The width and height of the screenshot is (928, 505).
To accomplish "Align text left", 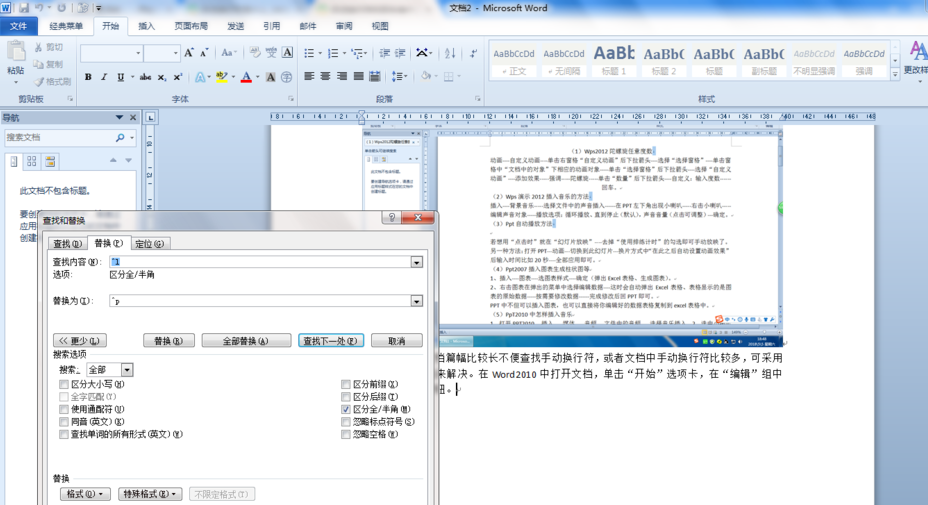I will click(x=309, y=76).
